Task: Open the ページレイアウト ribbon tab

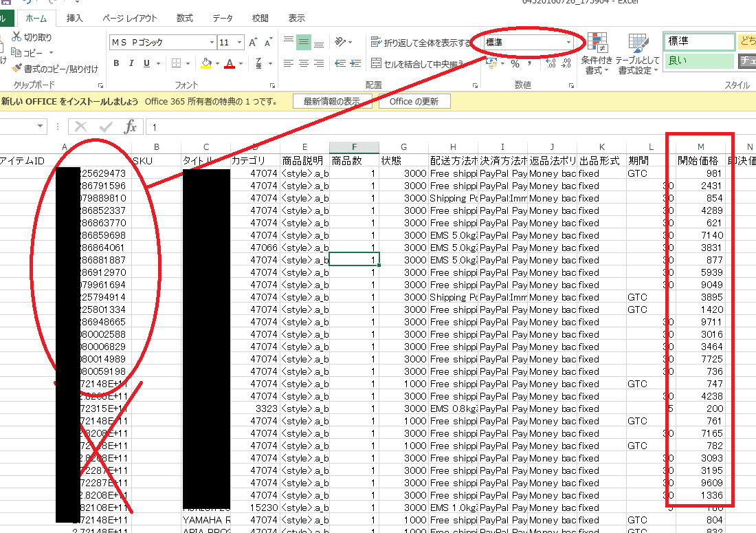Action: coord(130,19)
